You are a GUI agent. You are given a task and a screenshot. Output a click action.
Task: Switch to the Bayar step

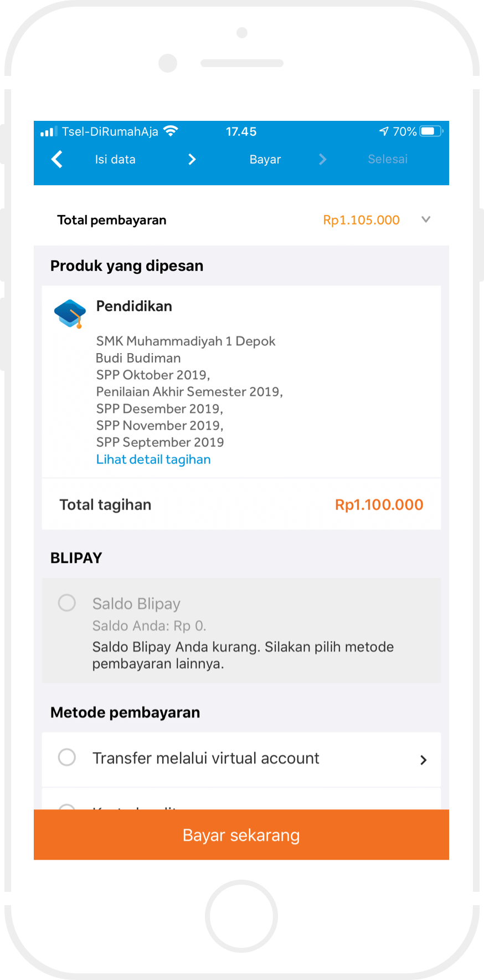[265, 160]
